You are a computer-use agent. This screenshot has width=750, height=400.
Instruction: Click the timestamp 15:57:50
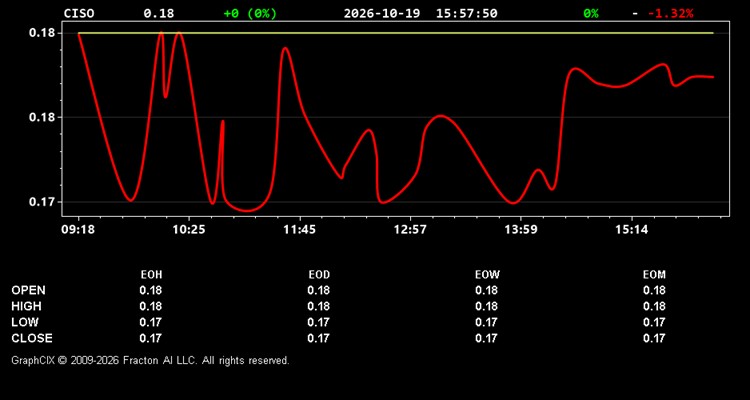pyautogui.click(x=466, y=13)
